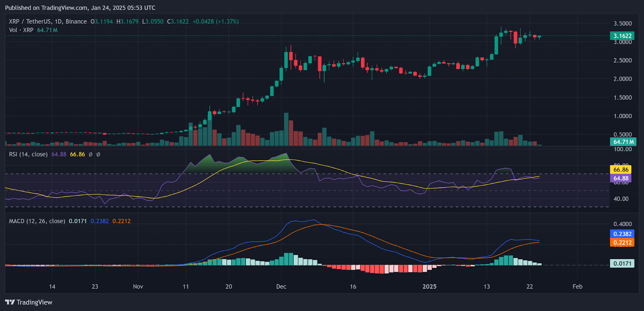The image size is (644, 311).
Task: Click the green 3.1622 current price label
Action: click(622, 36)
